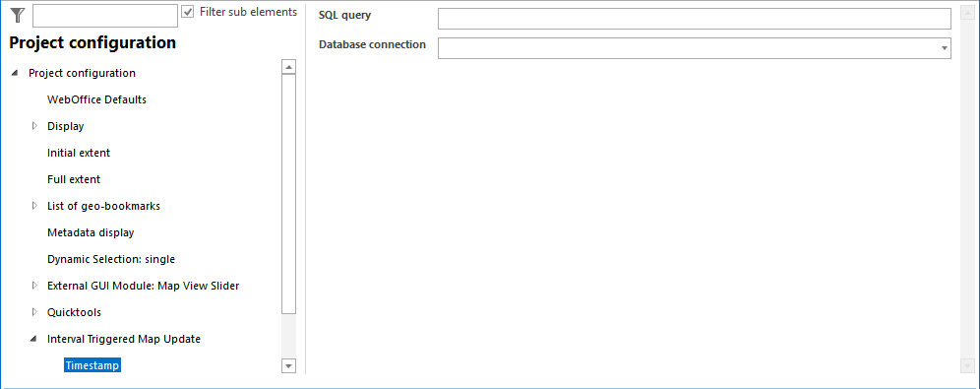The width and height of the screenshot is (980, 389).
Task: Expand the List of geo-bookmarks node
Action: (x=34, y=206)
